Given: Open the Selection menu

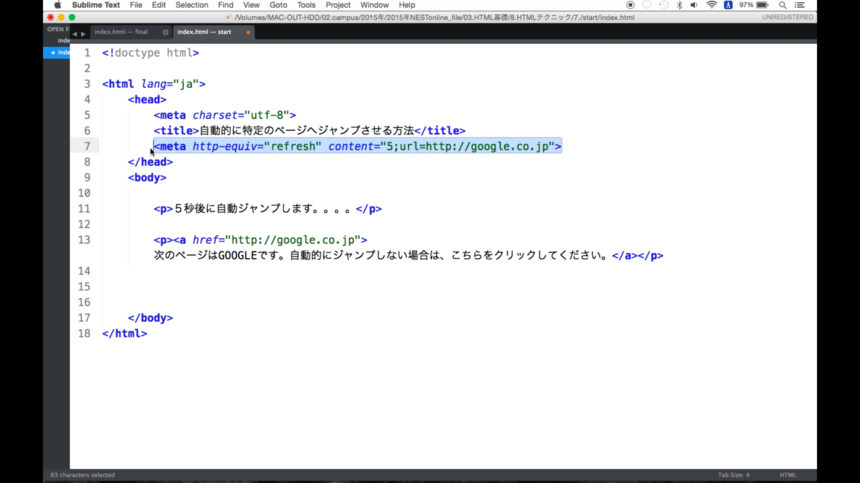Looking at the screenshot, I should [x=191, y=5].
